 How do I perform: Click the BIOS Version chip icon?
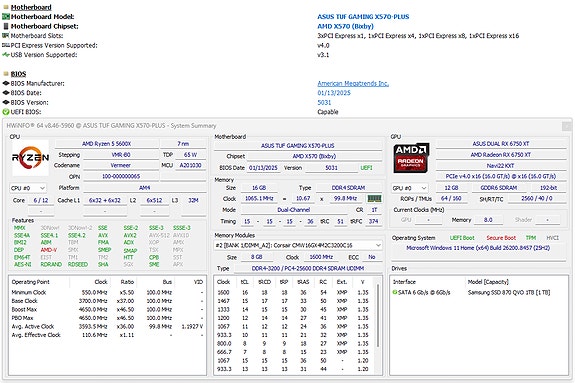pos(6,102)
